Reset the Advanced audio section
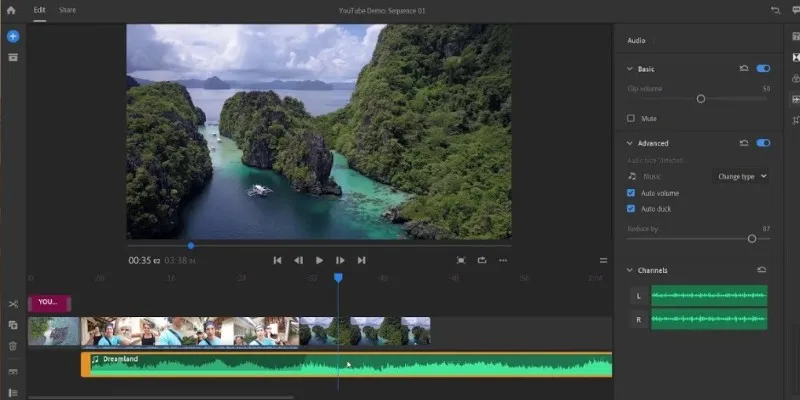800x400 pixels. (744, 143)
